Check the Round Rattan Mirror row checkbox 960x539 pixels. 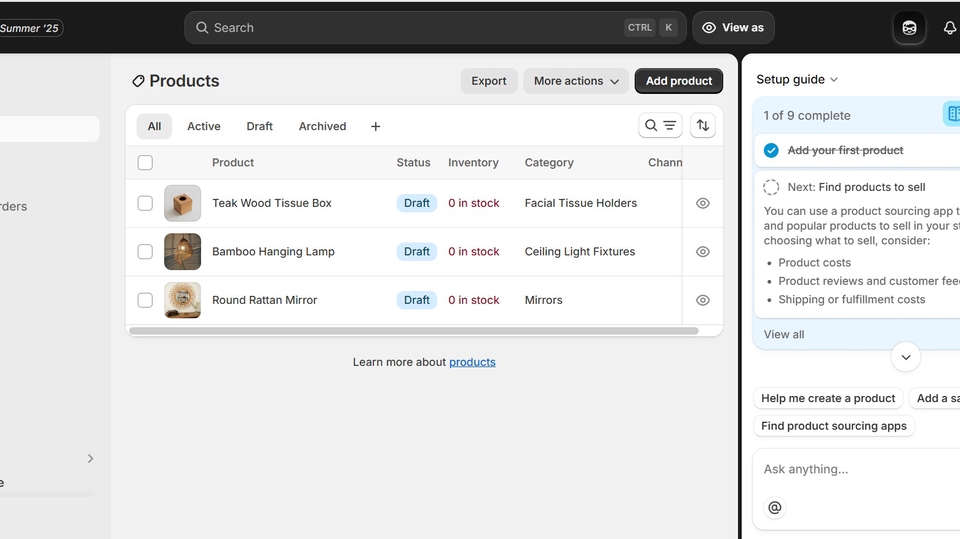tap(145, 300)
